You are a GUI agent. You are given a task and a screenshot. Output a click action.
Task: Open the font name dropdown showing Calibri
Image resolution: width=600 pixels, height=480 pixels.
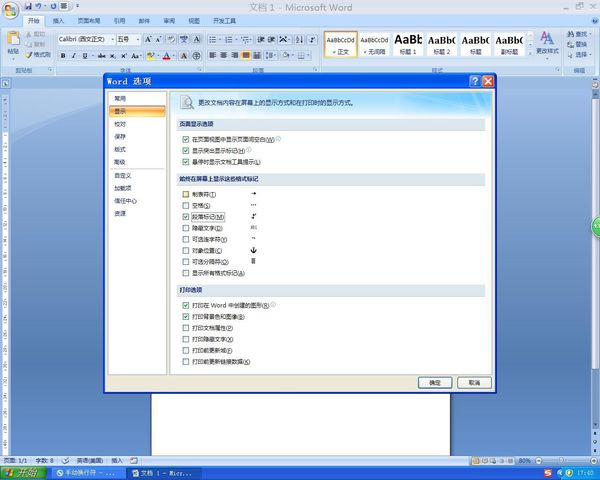[112, 39]
